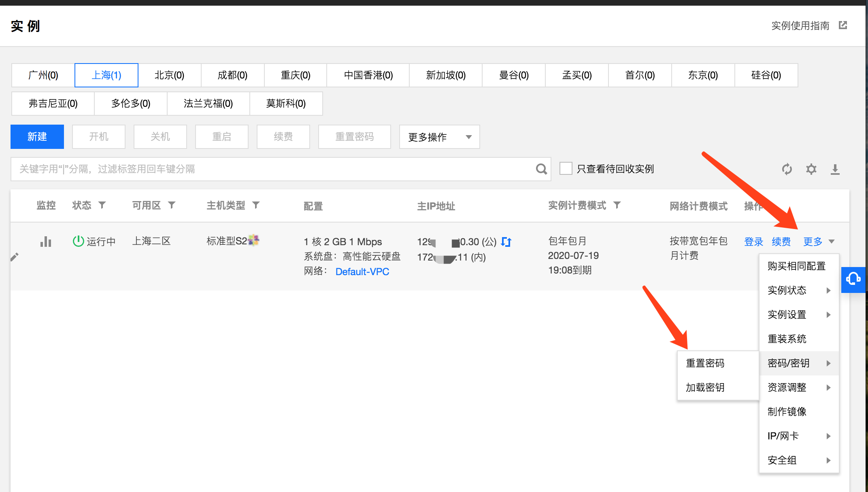Open the 实例计费模式 filter
This screenshot has height=492, width=868.
(x=617, y=205)
